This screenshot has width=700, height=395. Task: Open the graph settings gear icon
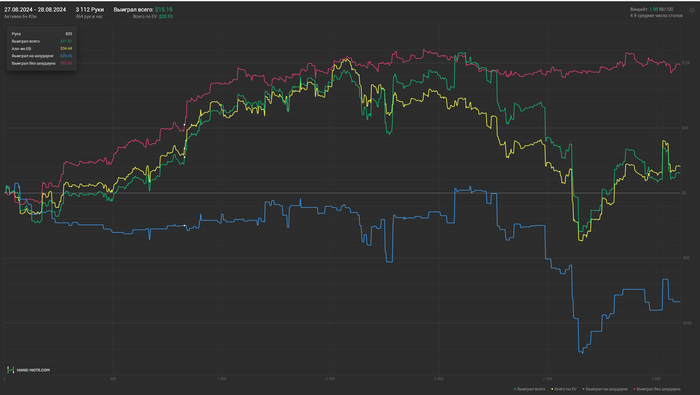tap(692, 11)
